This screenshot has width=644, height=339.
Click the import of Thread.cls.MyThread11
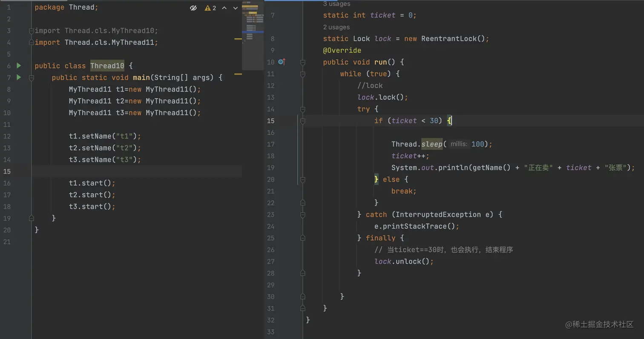[x=96, y=43]
